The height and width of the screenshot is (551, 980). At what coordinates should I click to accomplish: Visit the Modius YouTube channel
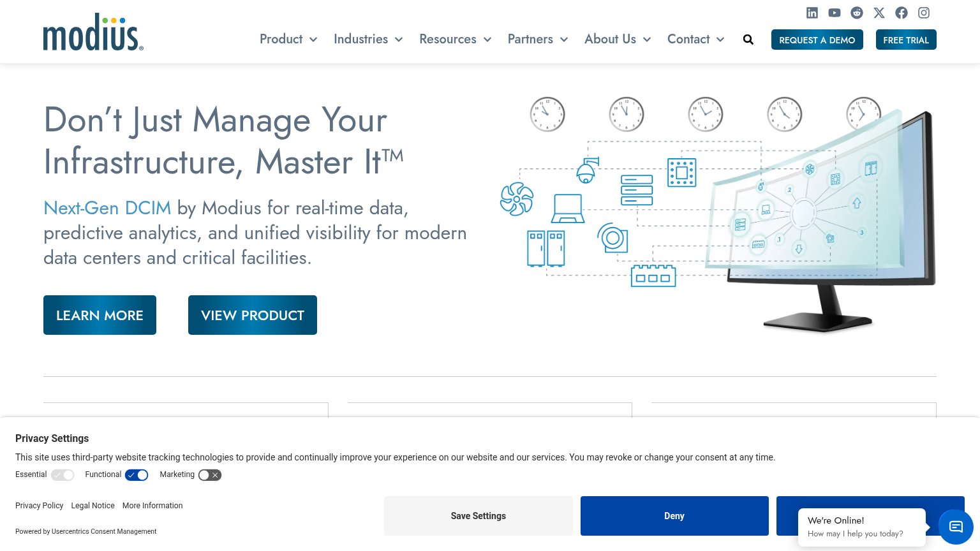pyautogui.click(x=835, y=13)
